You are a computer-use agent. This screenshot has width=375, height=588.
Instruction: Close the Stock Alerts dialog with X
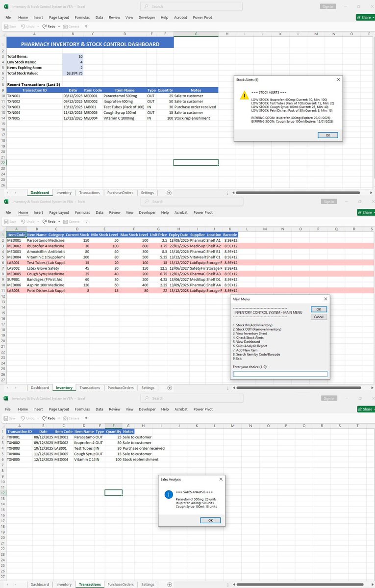tap(338, 79)
